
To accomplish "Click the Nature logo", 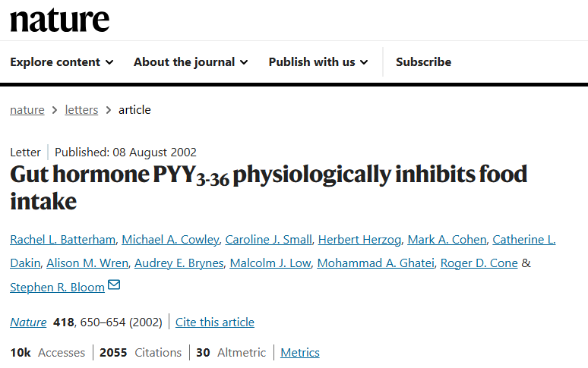I will pos(59,20).
